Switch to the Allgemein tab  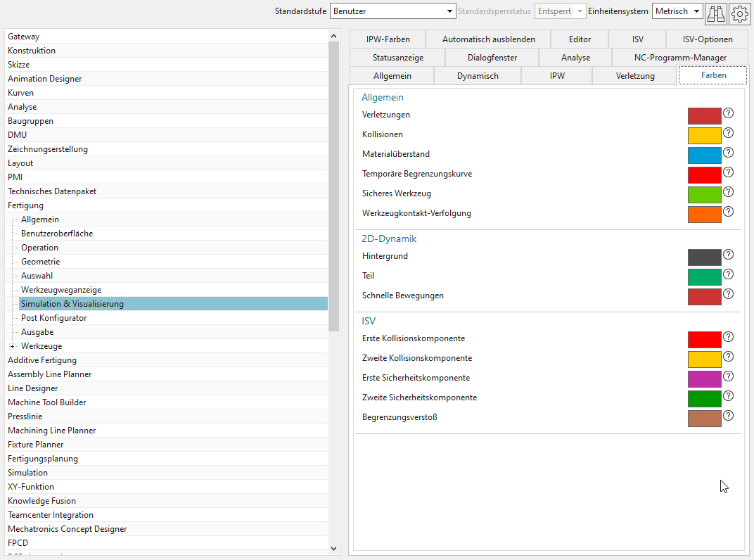[392, 76]
